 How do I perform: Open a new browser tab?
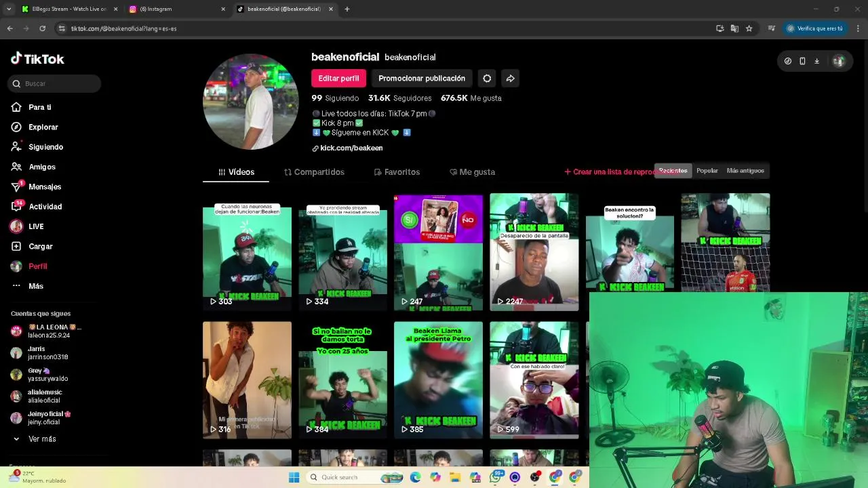[x=347, y=9]
